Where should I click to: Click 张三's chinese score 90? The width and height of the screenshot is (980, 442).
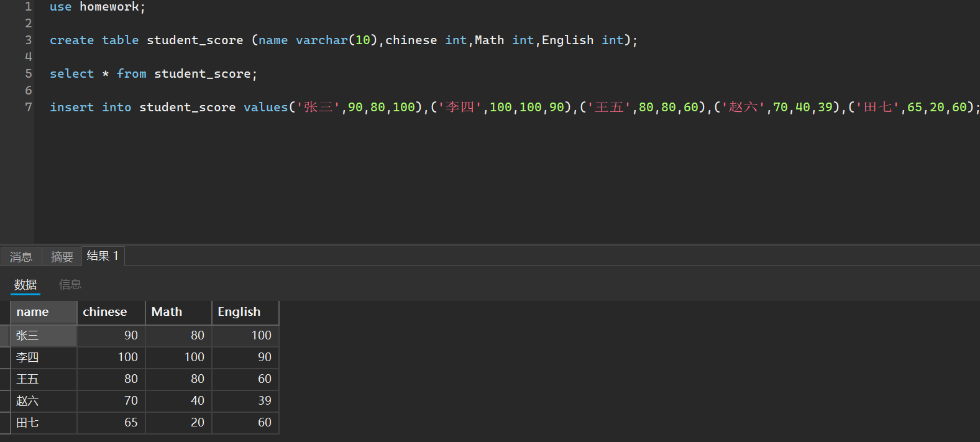click(111, 336)
